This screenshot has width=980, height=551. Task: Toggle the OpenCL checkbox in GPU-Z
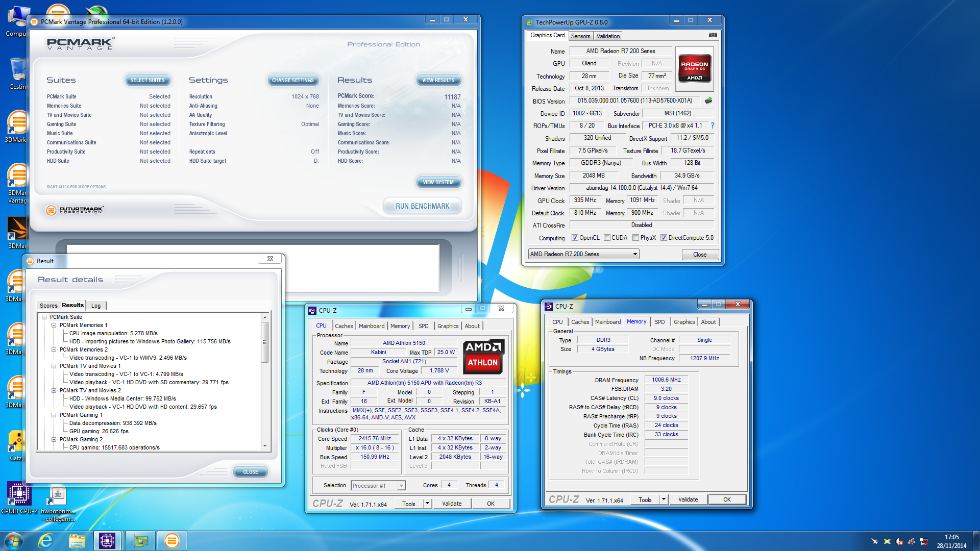click(575, 238)
